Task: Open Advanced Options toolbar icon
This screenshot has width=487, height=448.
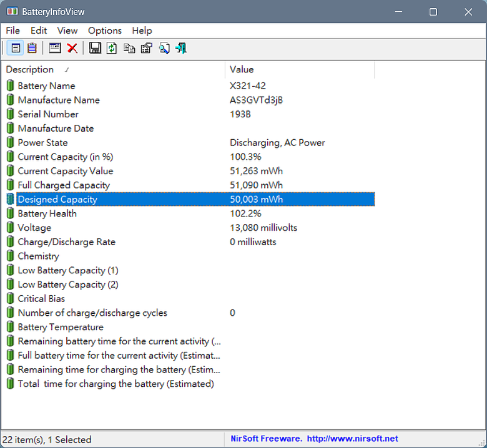Action: tap(147, 48)
